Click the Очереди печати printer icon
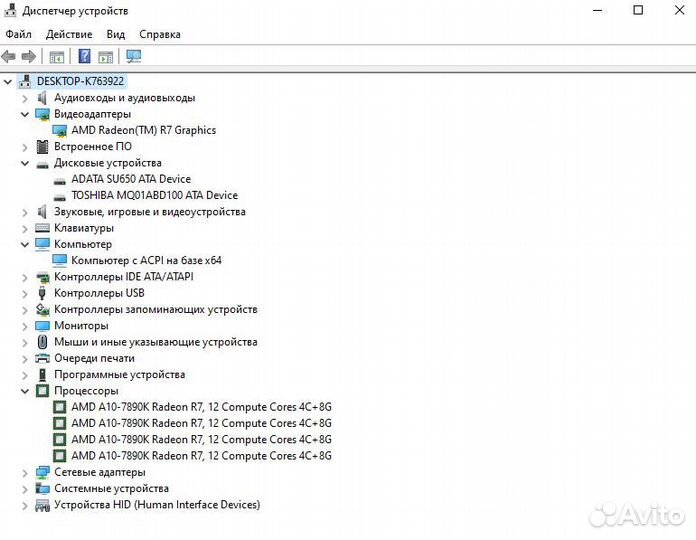 42,358
